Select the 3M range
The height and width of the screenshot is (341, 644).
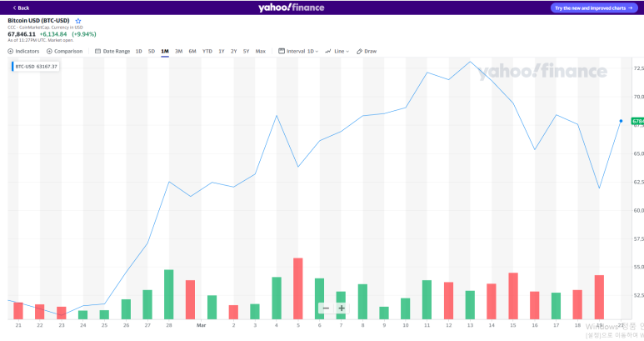(178, 52)
